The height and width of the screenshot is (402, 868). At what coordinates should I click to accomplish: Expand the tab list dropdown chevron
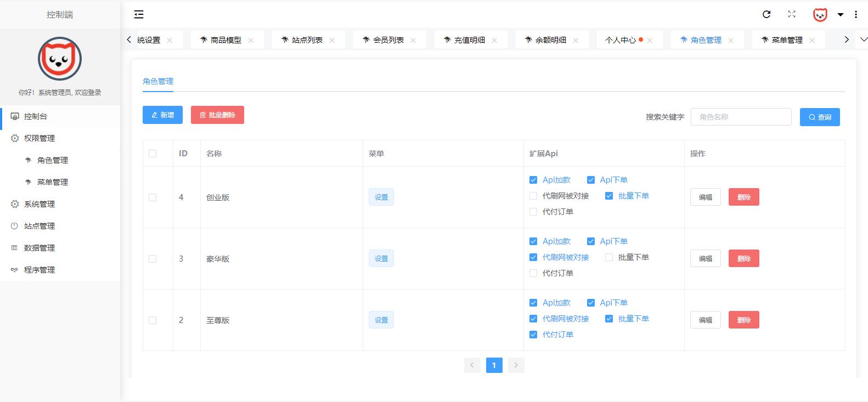point(863,39)
